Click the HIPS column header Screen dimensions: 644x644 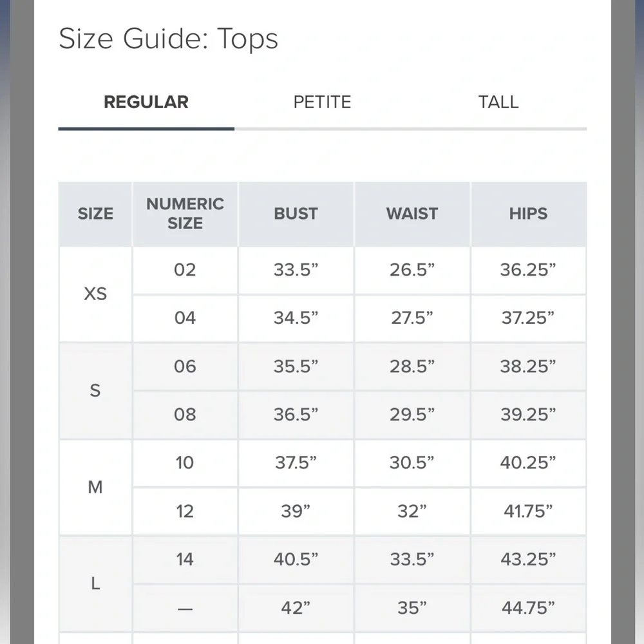[529, 214]
